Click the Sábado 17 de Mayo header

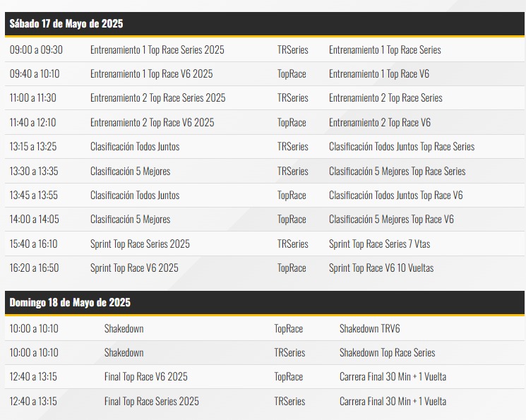[x=66, y=24]
